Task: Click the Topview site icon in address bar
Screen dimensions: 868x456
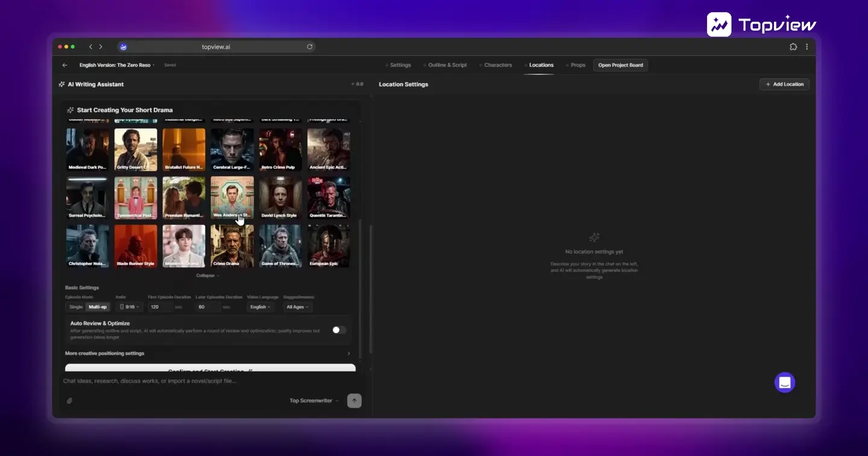Action: click(123, 46)
